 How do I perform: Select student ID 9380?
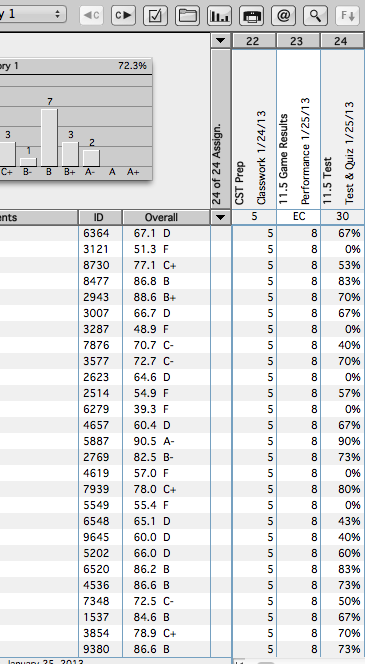coord(96,650)
